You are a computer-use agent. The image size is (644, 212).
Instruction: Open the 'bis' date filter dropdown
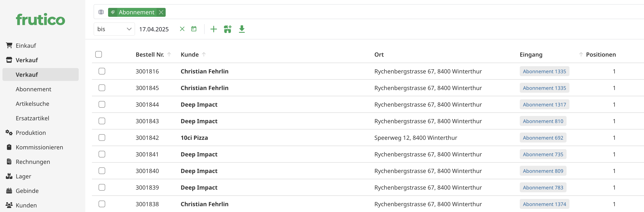114,29
